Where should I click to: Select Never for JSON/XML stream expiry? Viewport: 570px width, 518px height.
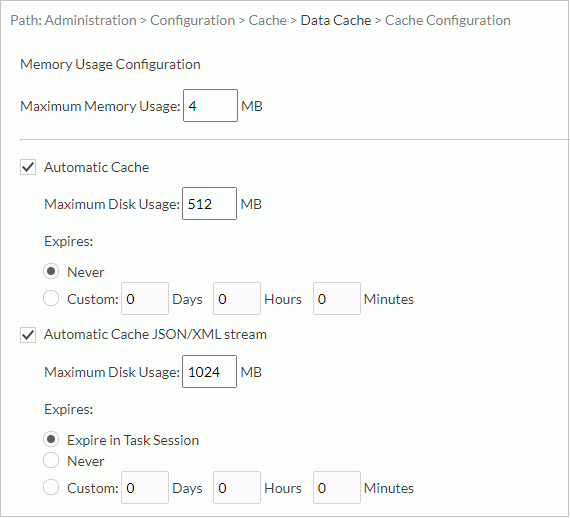click(x=51, y=460)
